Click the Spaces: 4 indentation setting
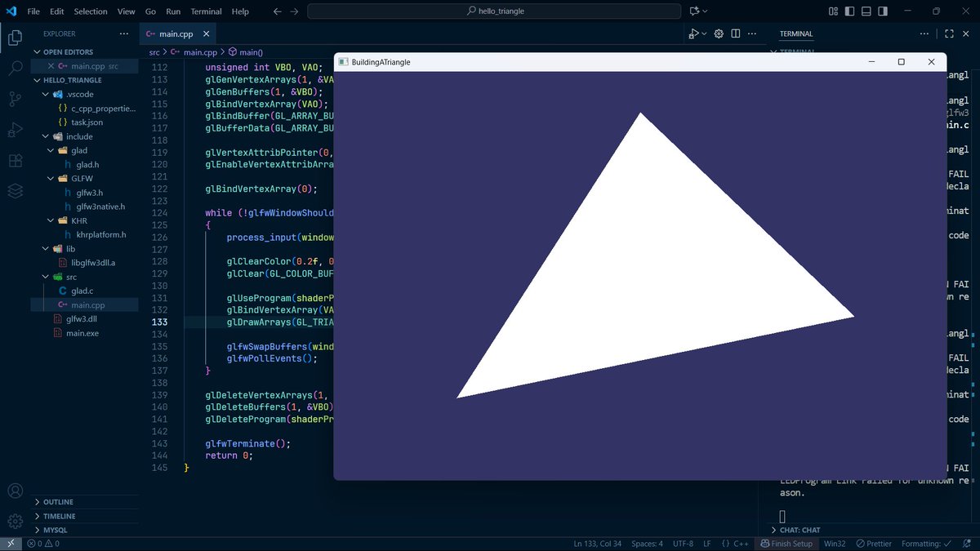Screen dimensions: 980x551 (648, 544)
